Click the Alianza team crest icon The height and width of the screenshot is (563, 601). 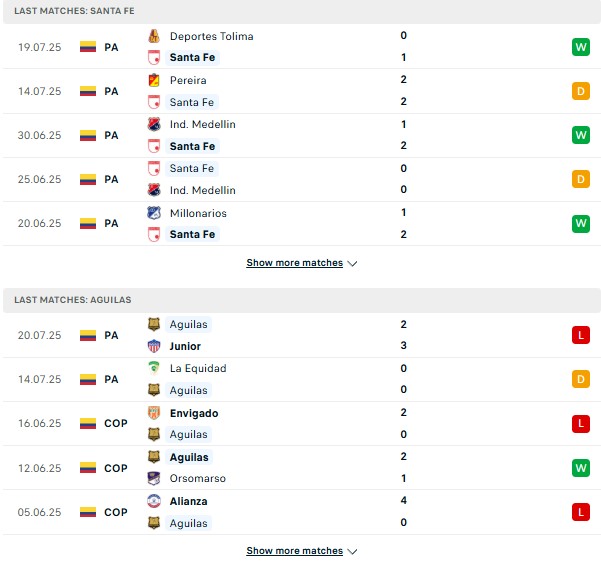[x=154, y=501]
